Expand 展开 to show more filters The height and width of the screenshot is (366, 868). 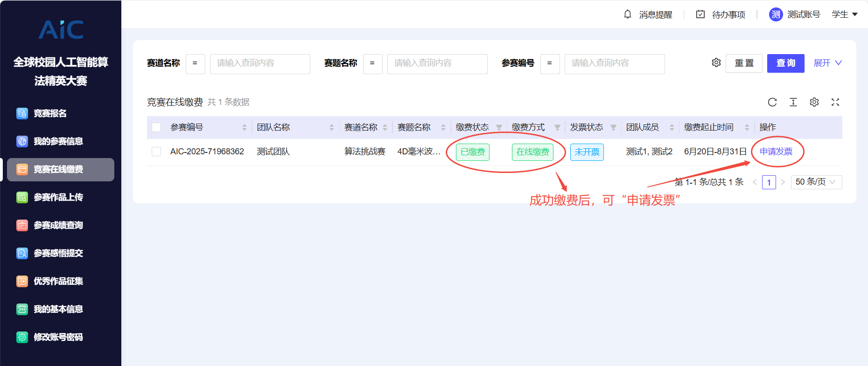(827, 63)
